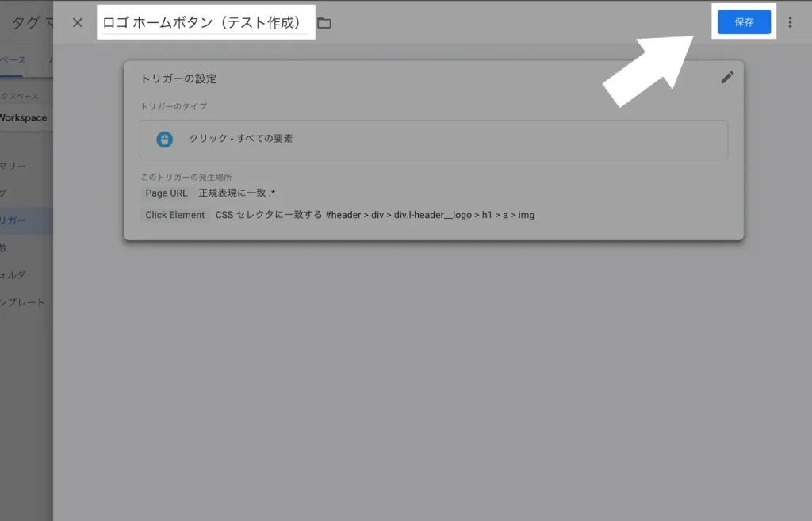This screenshot has height=521, width=812.
Task: Click the pencil edit icon in trigger settings
Action: 727,78
